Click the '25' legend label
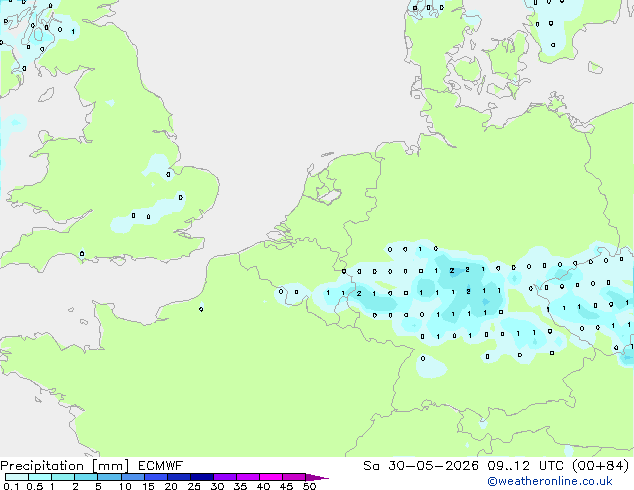The width and height of the screenshot is (634, 490). pos(194,486)
